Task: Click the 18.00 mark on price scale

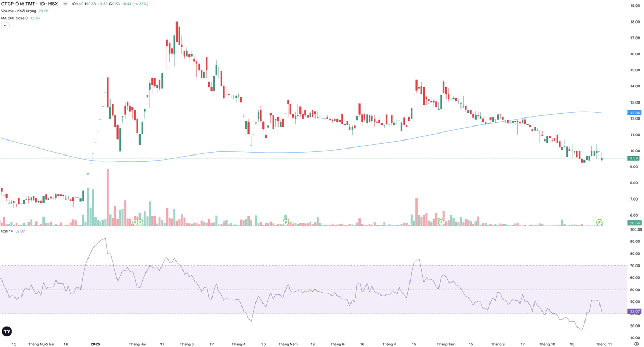Action: [635, 22]
